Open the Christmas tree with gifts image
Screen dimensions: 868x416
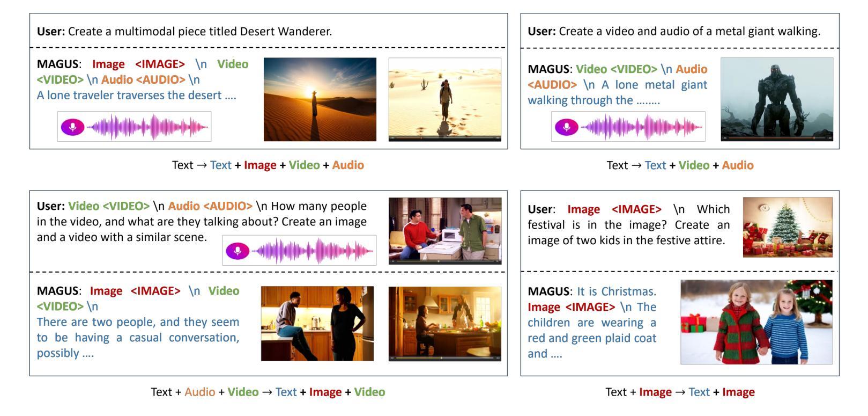pos(788,227)
